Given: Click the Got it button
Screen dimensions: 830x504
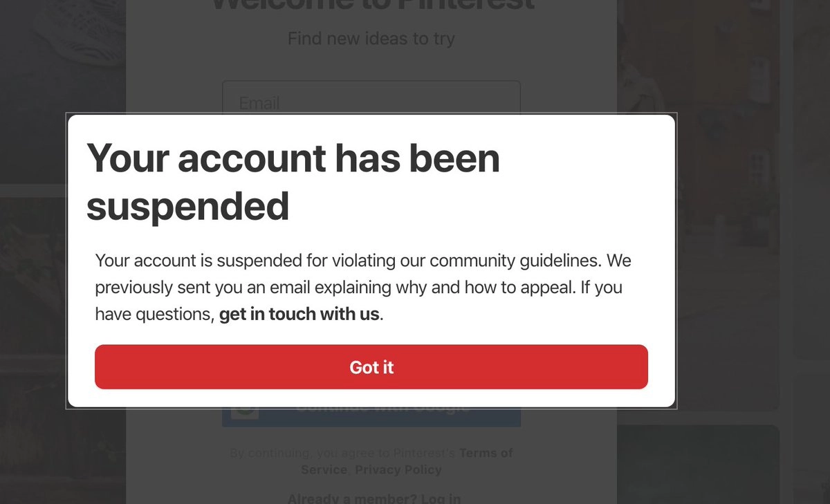Looking at the screenshot, I should tap(371, 367).
